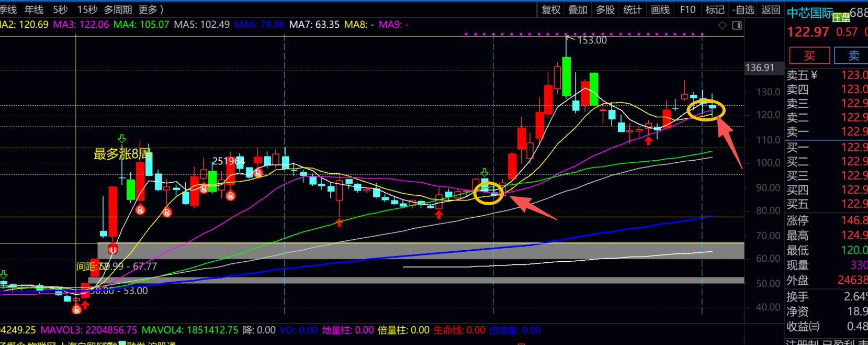
Task: Toggle 叠加 overlay comparison
Action: 578,9
